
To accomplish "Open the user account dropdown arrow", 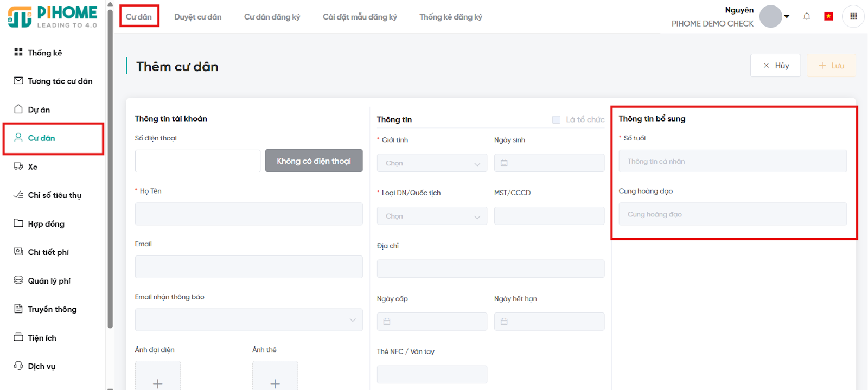I will click(787, 16).
